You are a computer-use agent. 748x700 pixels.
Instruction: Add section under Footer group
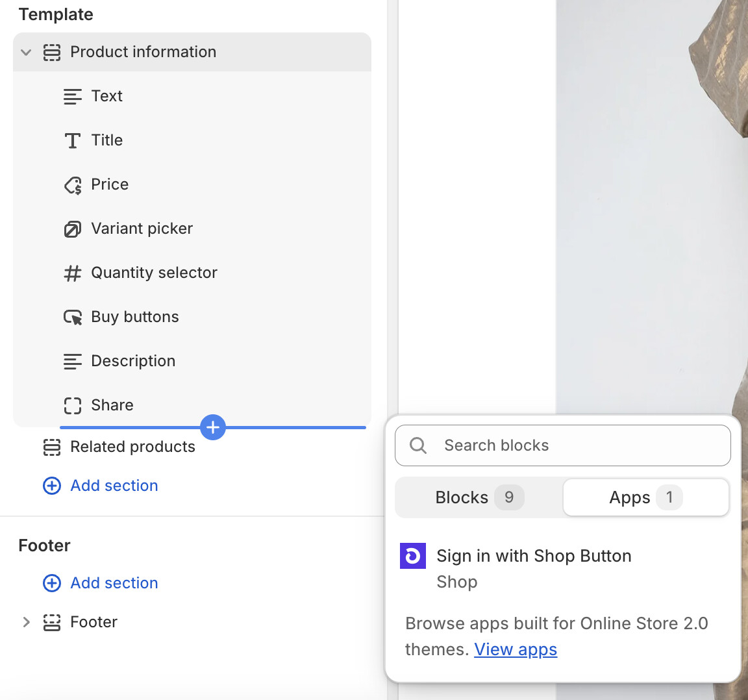pos(114,583)
